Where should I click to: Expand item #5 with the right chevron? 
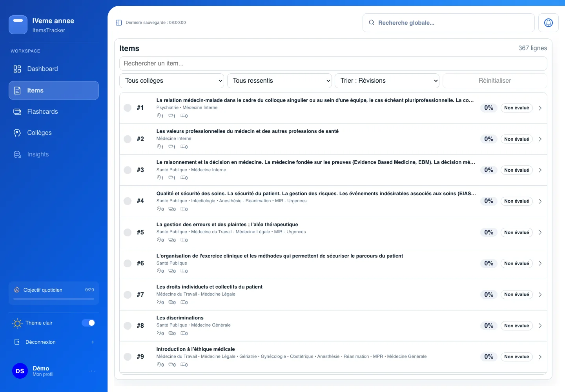[x=540, y=232]
